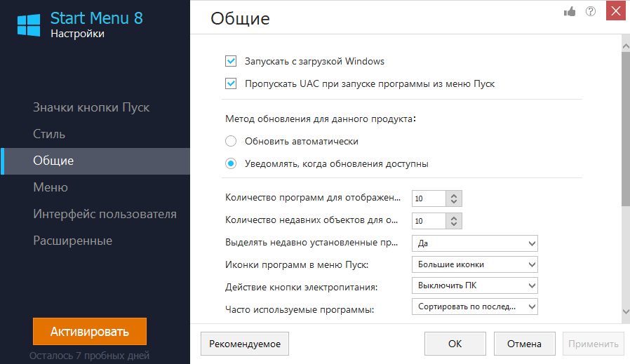Click "Метод обновления для данного продукта:" label

(320, 119)
